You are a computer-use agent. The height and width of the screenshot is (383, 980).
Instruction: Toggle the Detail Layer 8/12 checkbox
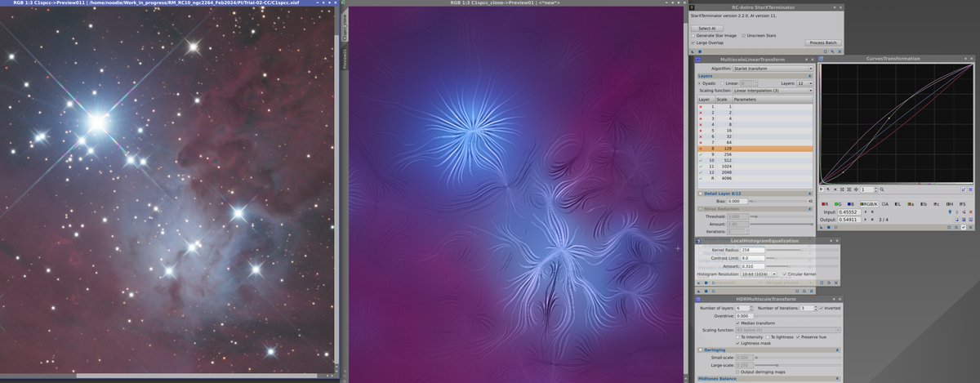pyautogui.click(x=700, y=194)
